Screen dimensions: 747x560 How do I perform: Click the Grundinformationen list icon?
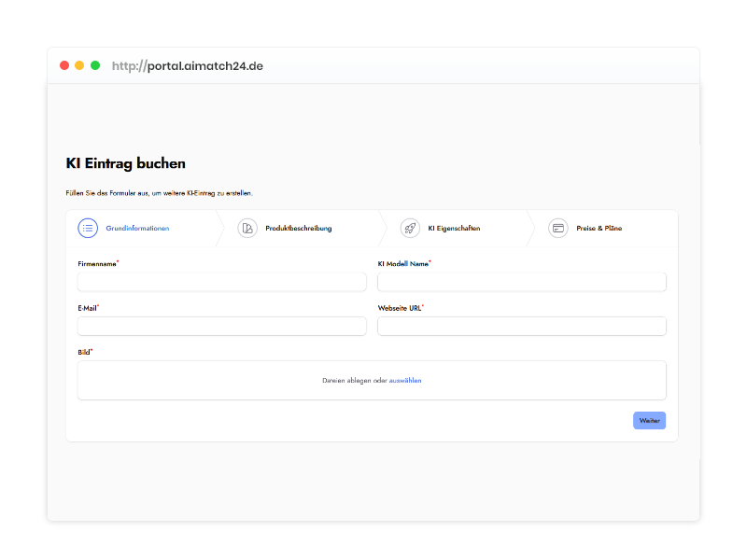click(x=88, y=228)
